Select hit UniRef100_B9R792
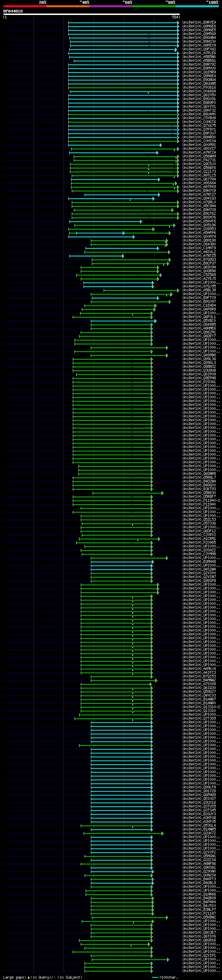Image resolution: width=222 pixels, height=980 pixels. click(199, 64)
